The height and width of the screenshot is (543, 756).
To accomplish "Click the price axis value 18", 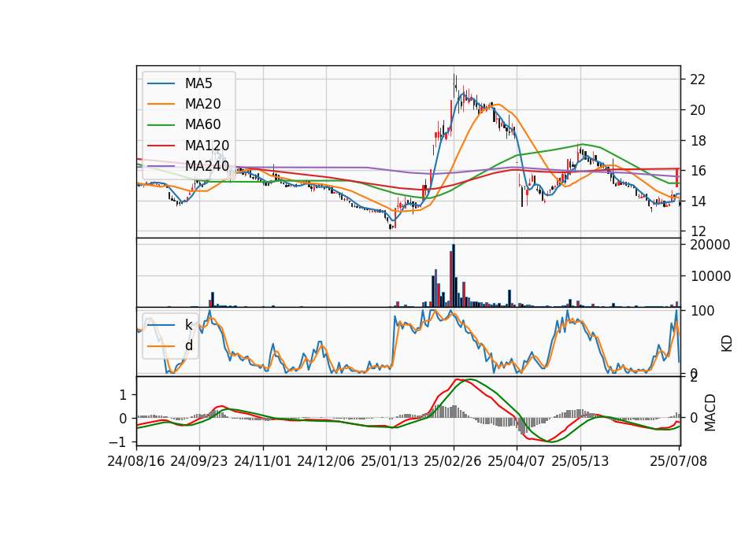I will point(698,141).
